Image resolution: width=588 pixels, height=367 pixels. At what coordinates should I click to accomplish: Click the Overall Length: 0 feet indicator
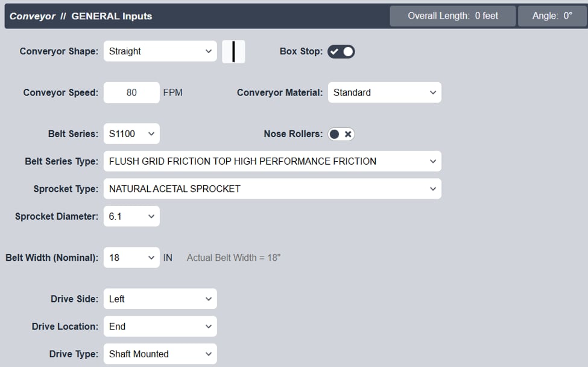453,16
